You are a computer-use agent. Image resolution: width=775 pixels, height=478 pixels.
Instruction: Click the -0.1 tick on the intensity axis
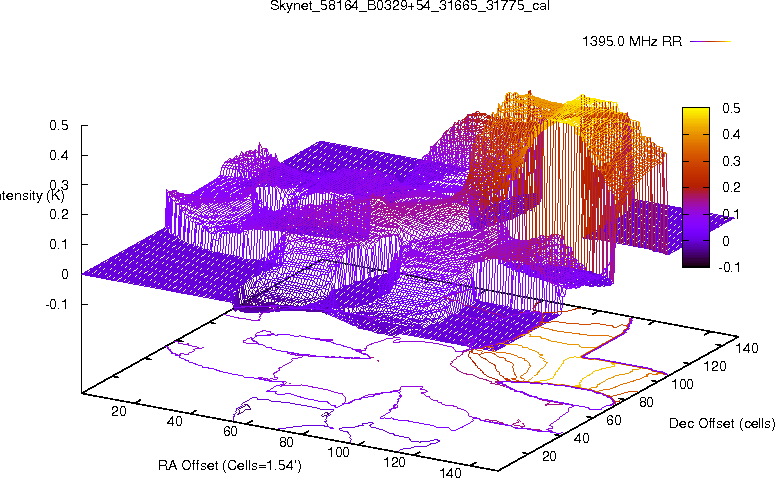coord(57,304)
